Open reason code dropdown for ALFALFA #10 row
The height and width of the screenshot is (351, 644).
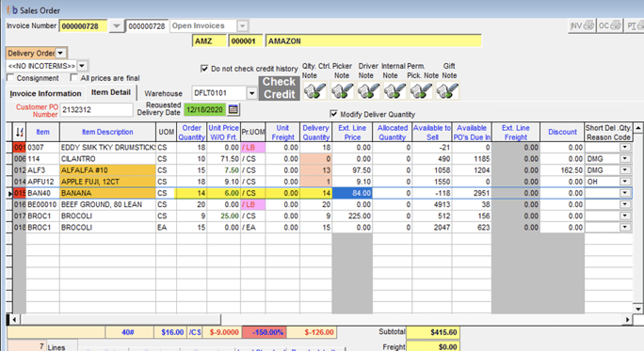[624, 170]
